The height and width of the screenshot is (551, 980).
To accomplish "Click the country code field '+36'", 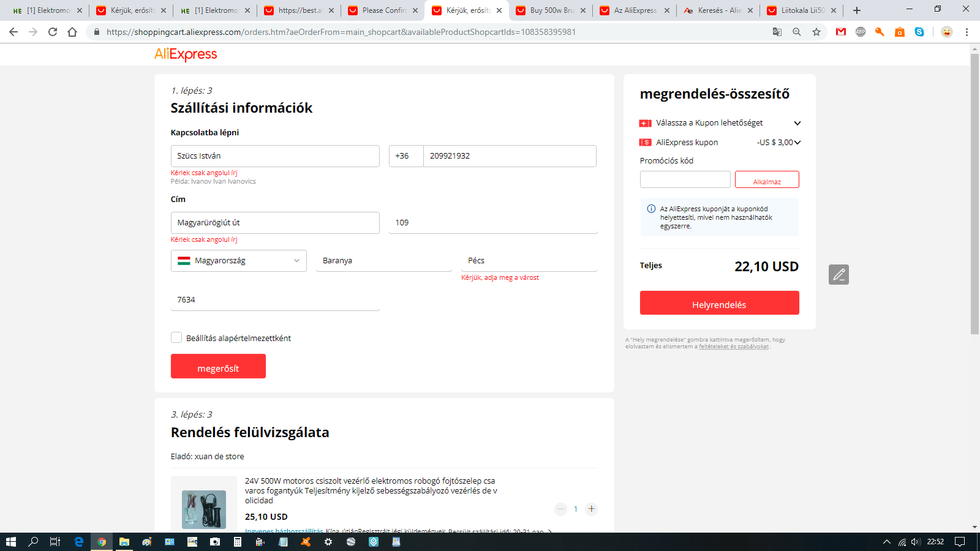I will point(406,156).
